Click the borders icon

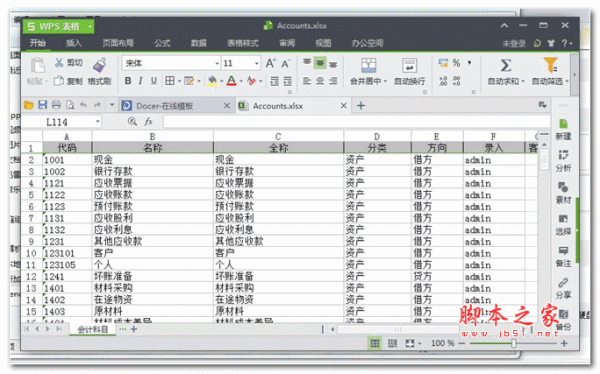click(x=170, y=81)
